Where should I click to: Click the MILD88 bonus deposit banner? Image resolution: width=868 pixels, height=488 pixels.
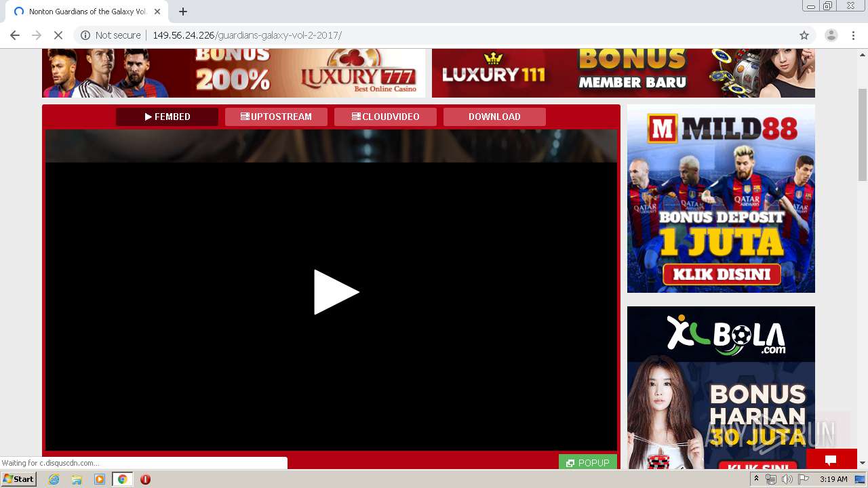pyautogui.click(x=721, y=199)
